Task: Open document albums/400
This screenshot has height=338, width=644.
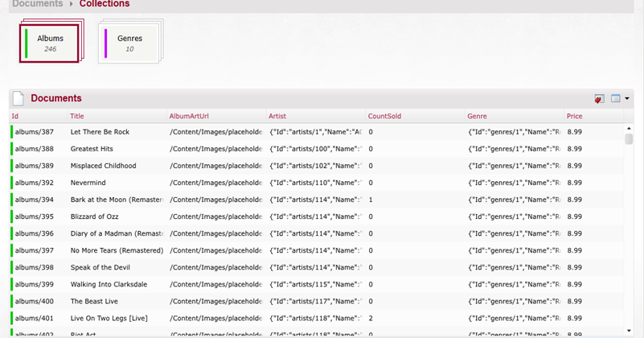Action: pos(35,301)
